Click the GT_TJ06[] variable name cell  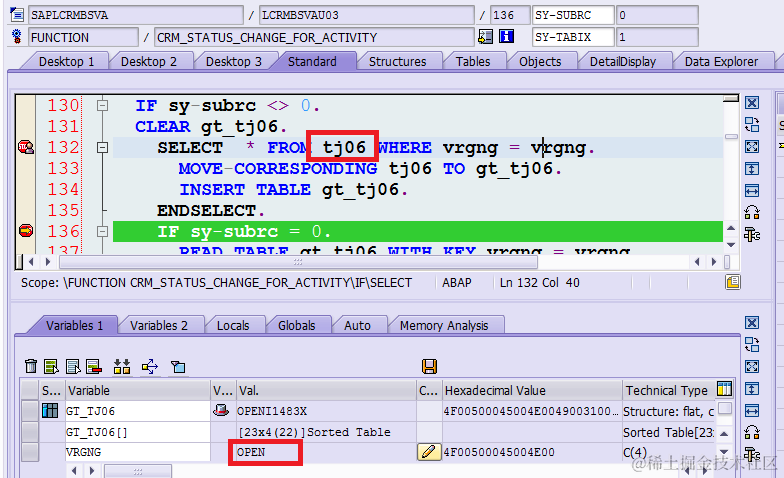pos(138,432)
